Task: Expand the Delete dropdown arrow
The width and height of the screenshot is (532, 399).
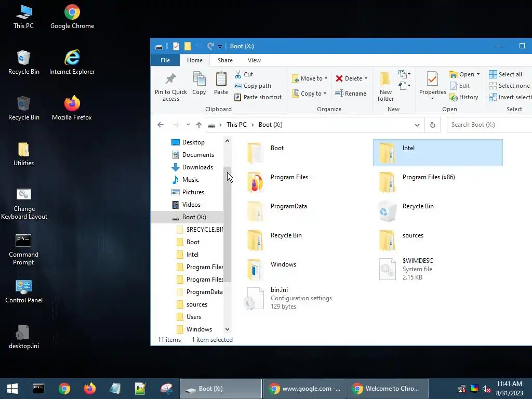Action: (x=366, y=78)
